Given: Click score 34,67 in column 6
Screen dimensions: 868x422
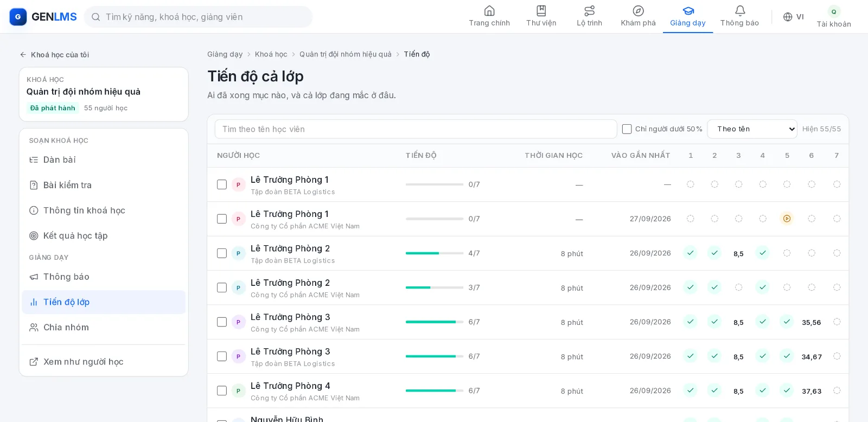Looking at the screenshot, I should [x=812, y=357].
